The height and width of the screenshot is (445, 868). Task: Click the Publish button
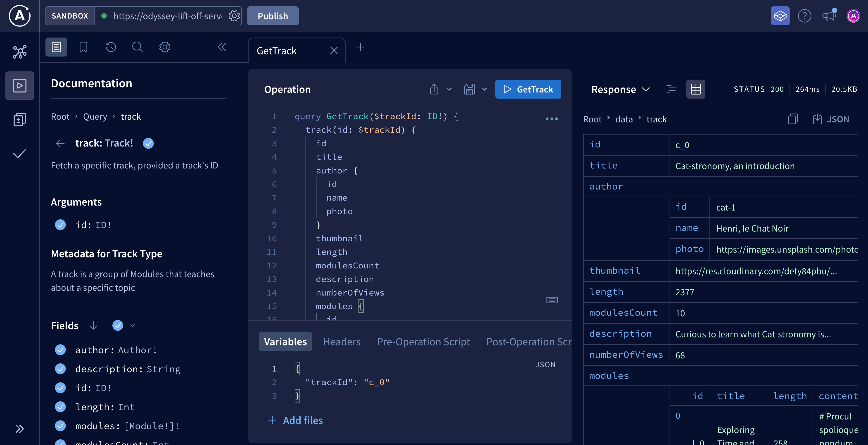[273, 16]
